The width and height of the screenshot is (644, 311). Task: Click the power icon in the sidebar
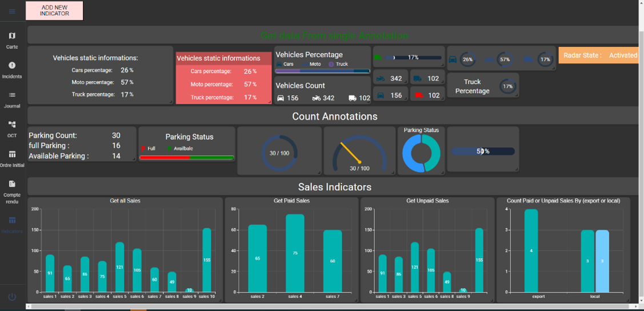tap(12, 297)
